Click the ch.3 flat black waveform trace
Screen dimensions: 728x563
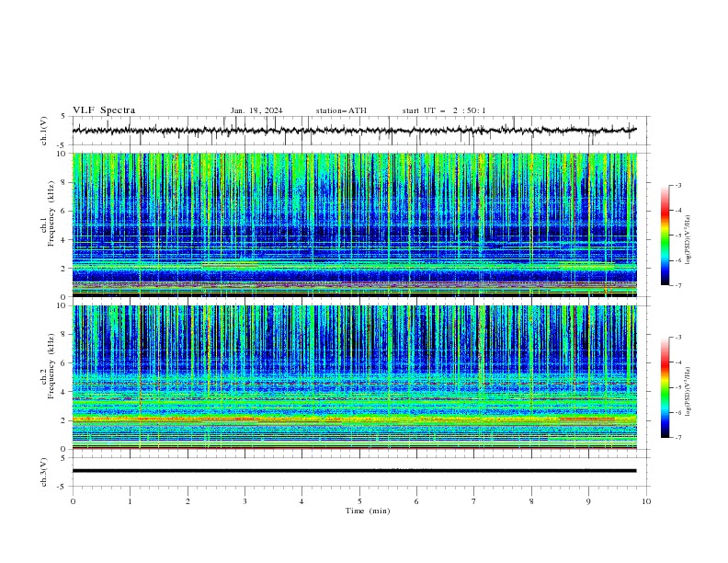(x=354, y=471)
